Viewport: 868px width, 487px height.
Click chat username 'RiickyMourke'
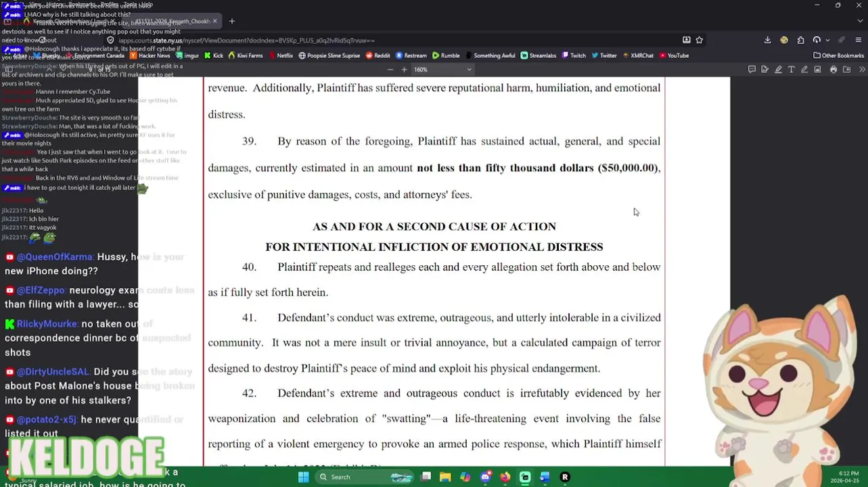pyautogui.click(x=47, y=324)
